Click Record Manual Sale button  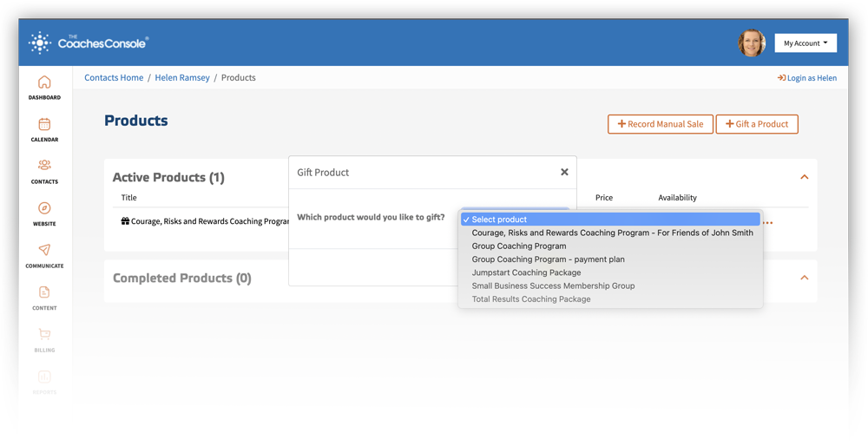coord(661,124)
